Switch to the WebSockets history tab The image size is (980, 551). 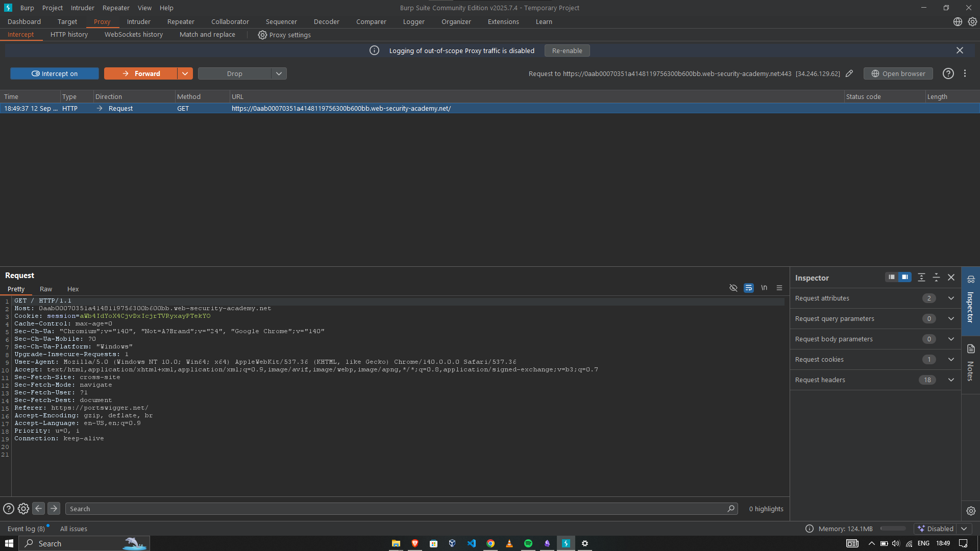point(134,35)
